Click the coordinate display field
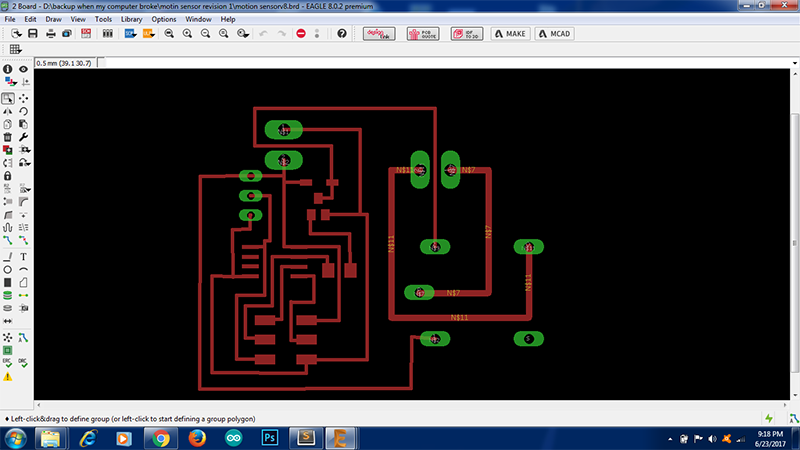Screen dimensions: 800x450 tap(65, 63)
